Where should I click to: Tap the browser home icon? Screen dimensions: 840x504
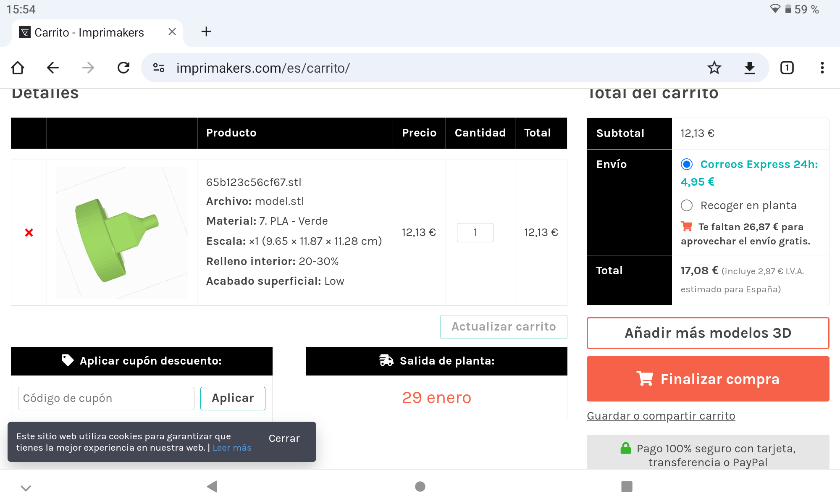18,68
